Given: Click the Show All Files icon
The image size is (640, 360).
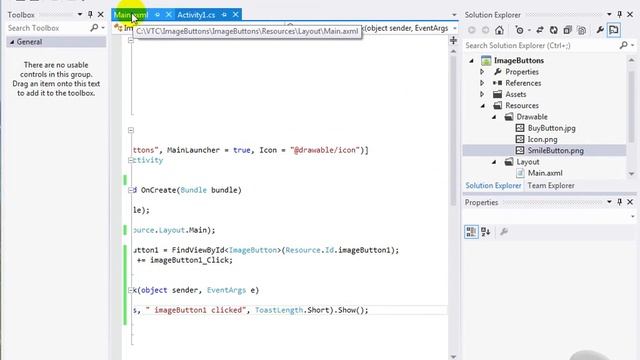Looking at the screenshot, I should click(582, 30).
